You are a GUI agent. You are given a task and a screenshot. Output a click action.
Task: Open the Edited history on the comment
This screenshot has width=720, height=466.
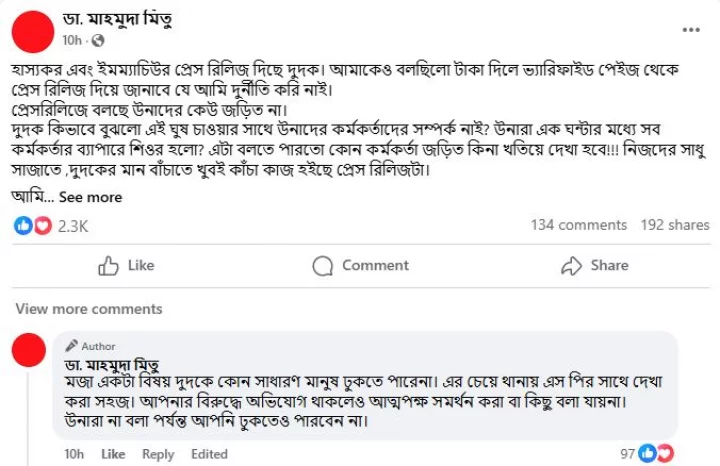point(209,454)
